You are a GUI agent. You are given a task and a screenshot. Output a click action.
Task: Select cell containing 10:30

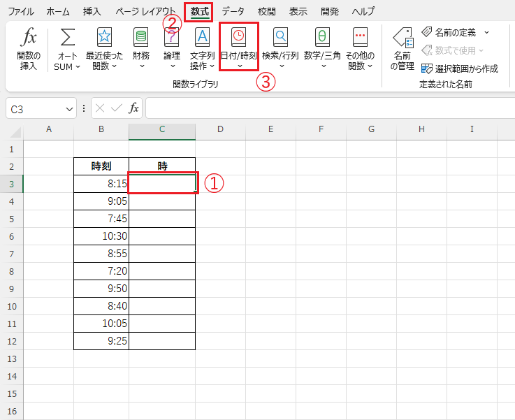tap(101, 236)
